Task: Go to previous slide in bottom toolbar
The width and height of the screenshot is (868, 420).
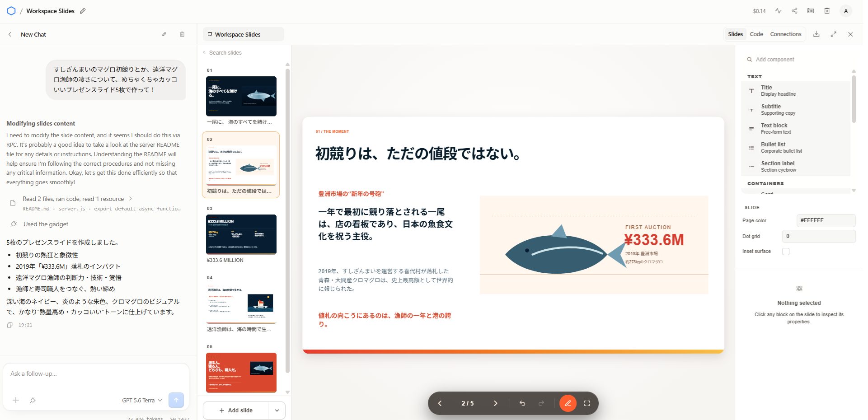Action: tap(440, 403)
